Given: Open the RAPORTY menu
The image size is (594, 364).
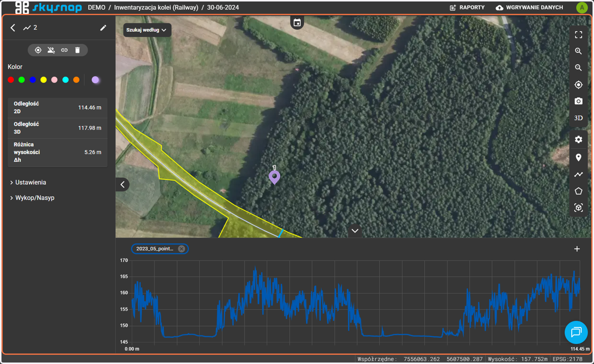Looking at the screenshot, I should 467,8.
